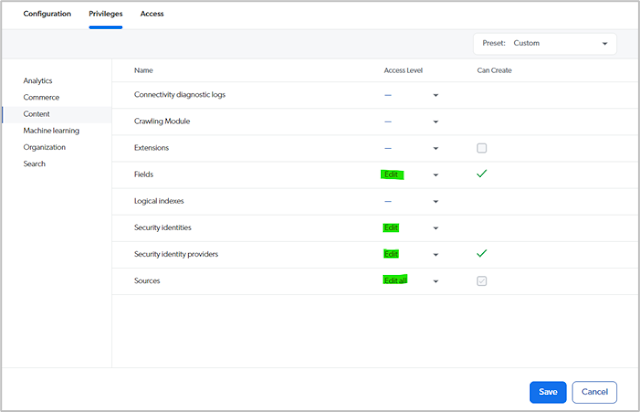The height and width of the screenshot is (412, 640).
Task: Expand Logical indexes access level dropdown
Action: point(436,201)
